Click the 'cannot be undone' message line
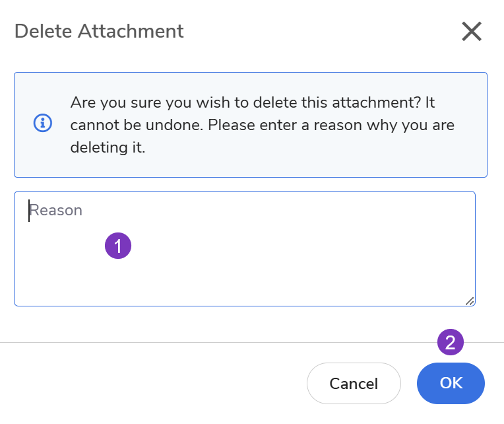Viewport: 504px width, 424px height. [x=262, y=125]
